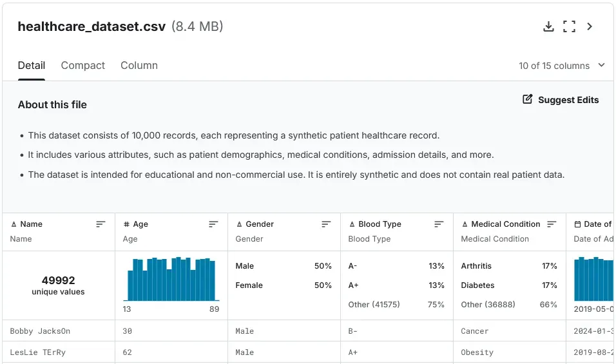The width and height of the screenshot is (616, 364).
Task: Download the healthcare_dataset.csv file
Action: pos(548,26)
